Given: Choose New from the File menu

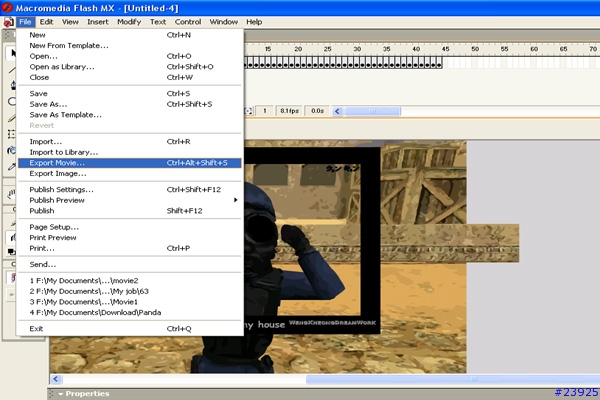Looking at the screenshot, I should pyautogui.click(x=130, y=35).
